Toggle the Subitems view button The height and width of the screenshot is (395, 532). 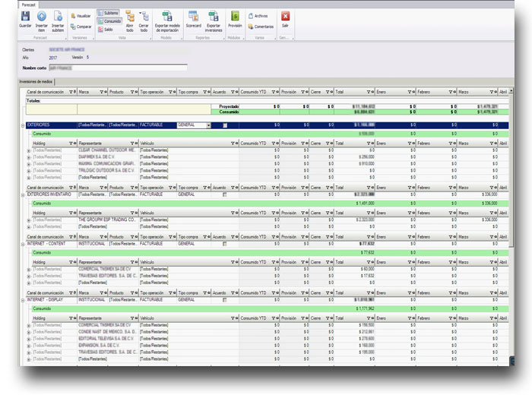click(x=109, y=14)
